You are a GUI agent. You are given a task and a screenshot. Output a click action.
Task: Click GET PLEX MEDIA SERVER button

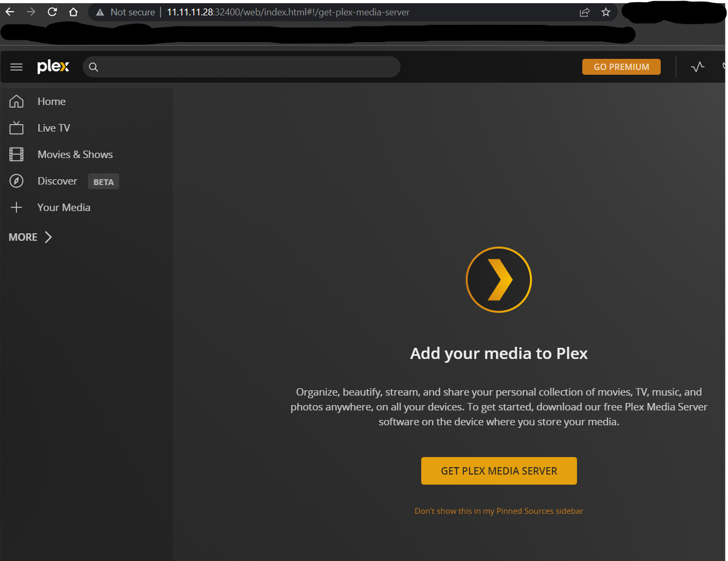point(499,471)
